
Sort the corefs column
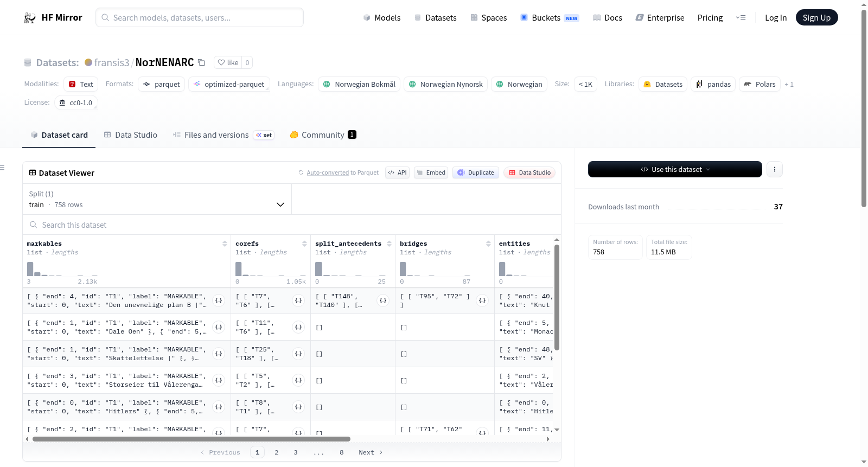pyautogui.click(x=304, y=244)
